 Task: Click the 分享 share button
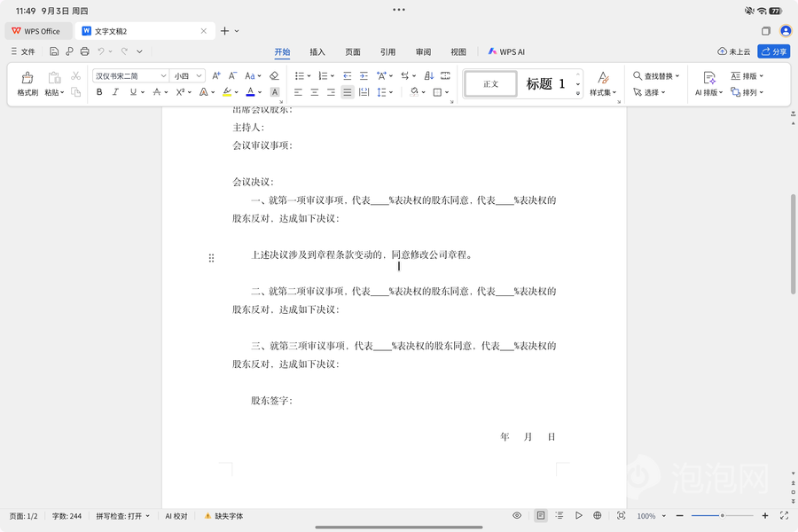click(x=774, y=51)
